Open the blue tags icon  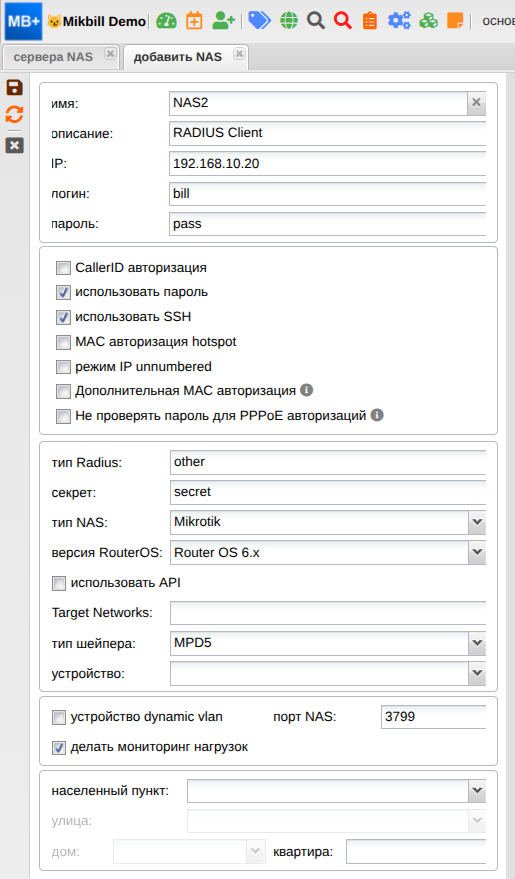pos(259,21)
